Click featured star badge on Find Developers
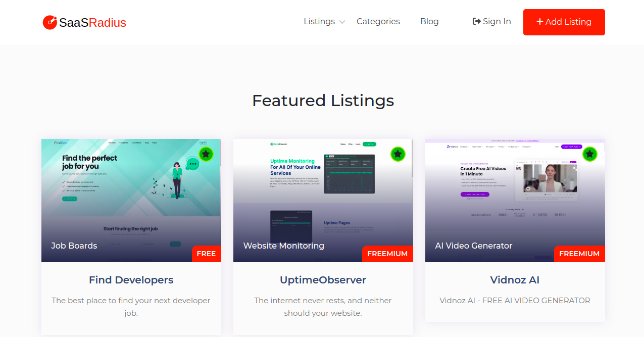This screenshot has height=337, width=644. [x=206, y=154]
